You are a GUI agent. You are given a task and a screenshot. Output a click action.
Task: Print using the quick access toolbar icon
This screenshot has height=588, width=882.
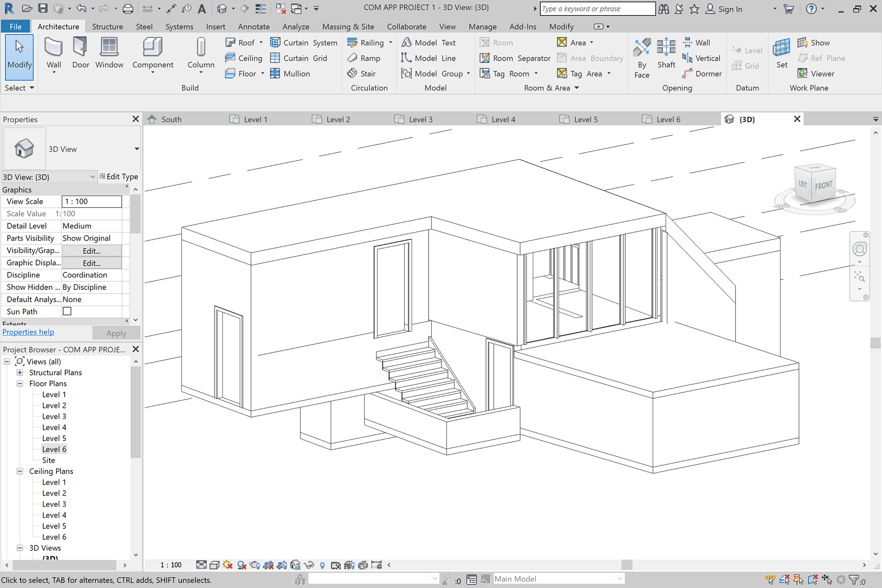point(128,8)
